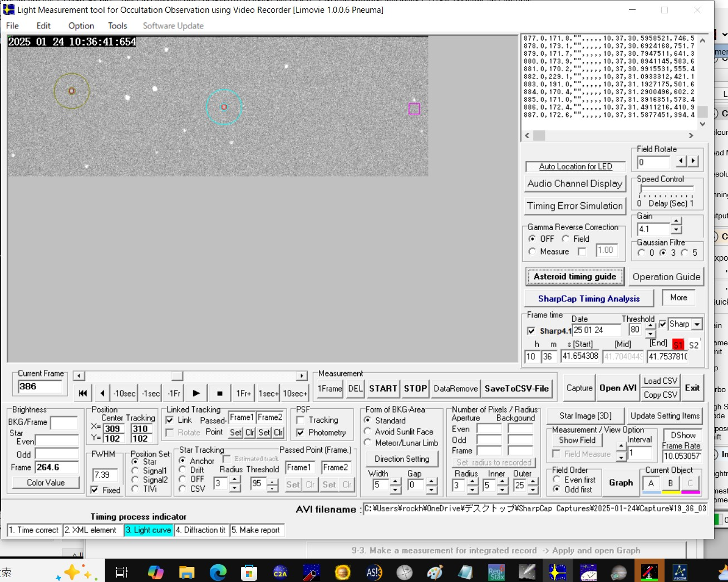The width and height of the screenshot is (728, 582).
Task: Enable the PSF Tracking checkbox
Action: 301,420
